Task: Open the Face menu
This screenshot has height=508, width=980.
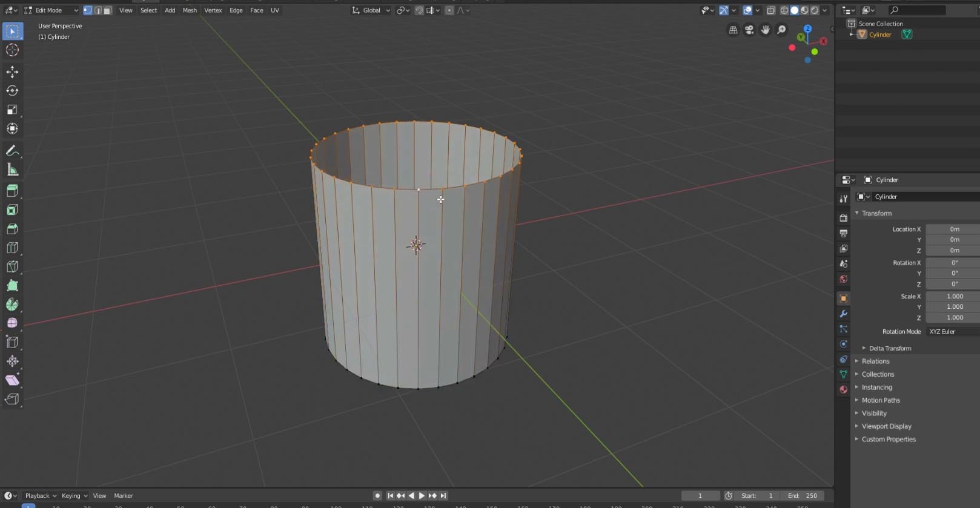Action: [x=257, y=10]
